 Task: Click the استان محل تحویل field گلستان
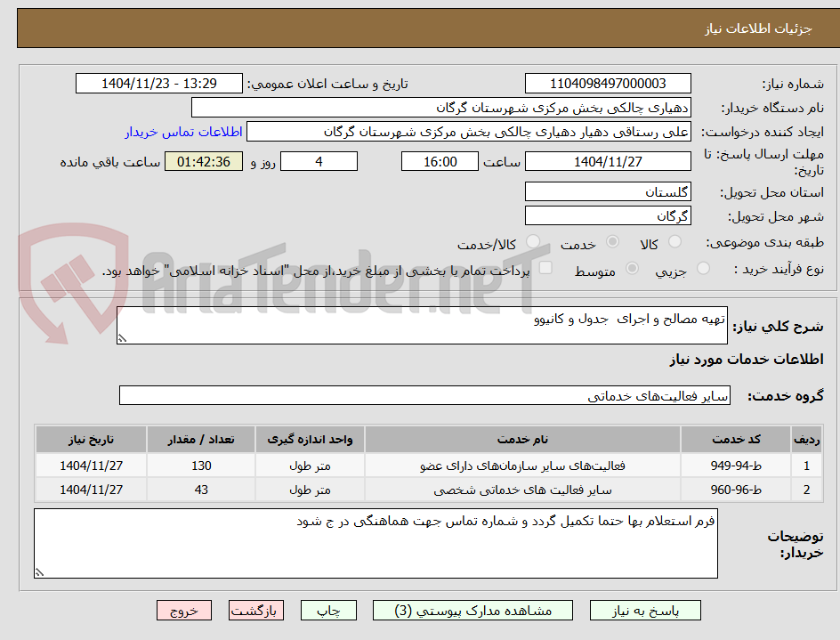(608, 192)
